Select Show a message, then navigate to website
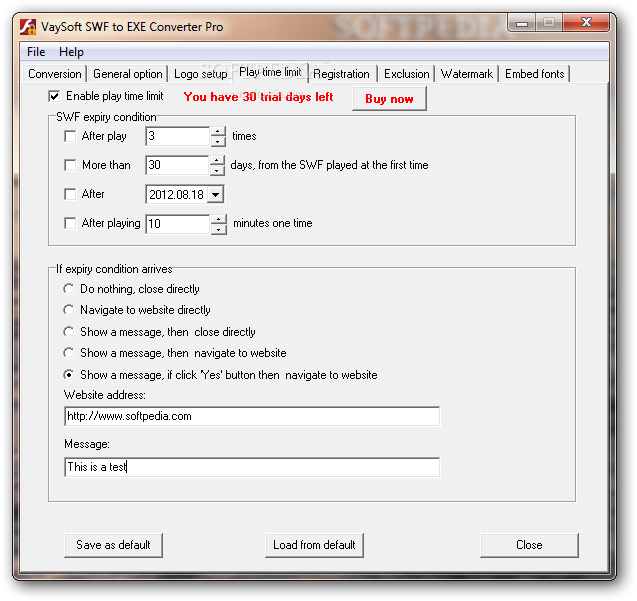 (x=69, y=353)
